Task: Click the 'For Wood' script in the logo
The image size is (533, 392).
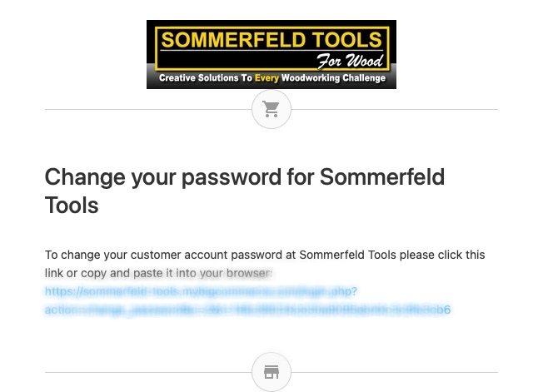Action: [350, 61]
